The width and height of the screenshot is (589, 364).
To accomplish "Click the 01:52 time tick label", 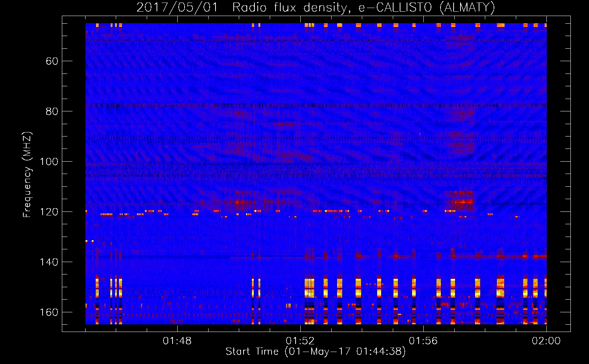I will click(300, 341).
